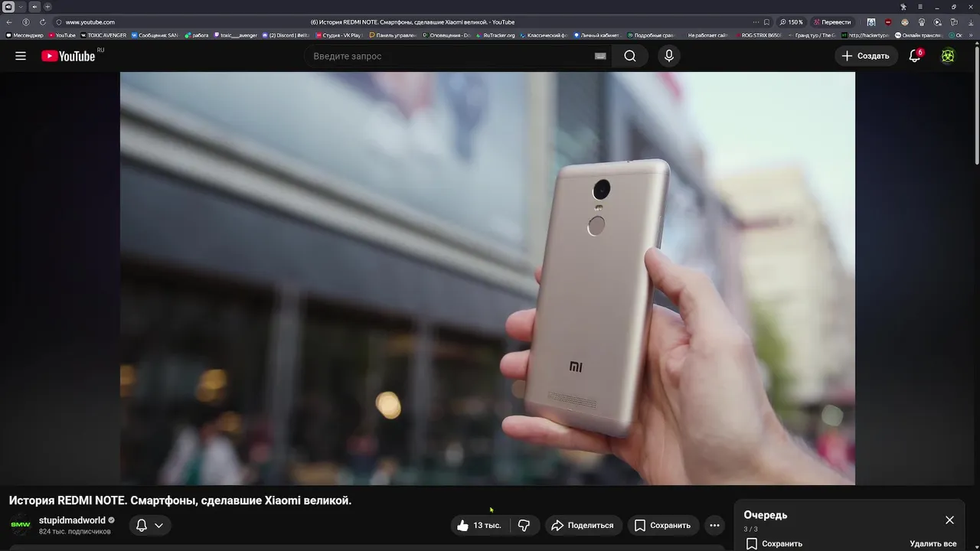Open the Панель управления bookmark
980x551 pixels.
pyautogui.click(x=392, y=34)
